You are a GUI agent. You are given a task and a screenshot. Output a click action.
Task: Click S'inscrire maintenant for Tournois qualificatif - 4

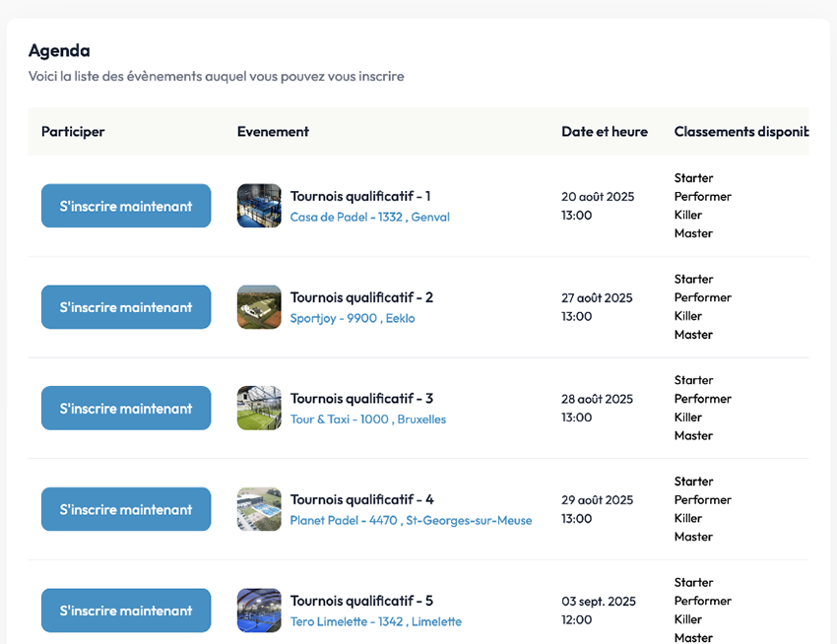click(x=126, y=509)
